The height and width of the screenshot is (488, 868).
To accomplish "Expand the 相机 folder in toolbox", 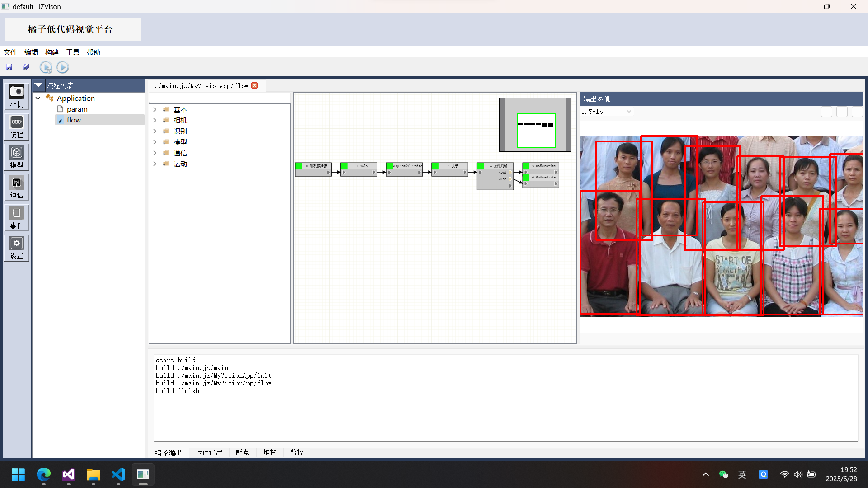I will 155,120.
